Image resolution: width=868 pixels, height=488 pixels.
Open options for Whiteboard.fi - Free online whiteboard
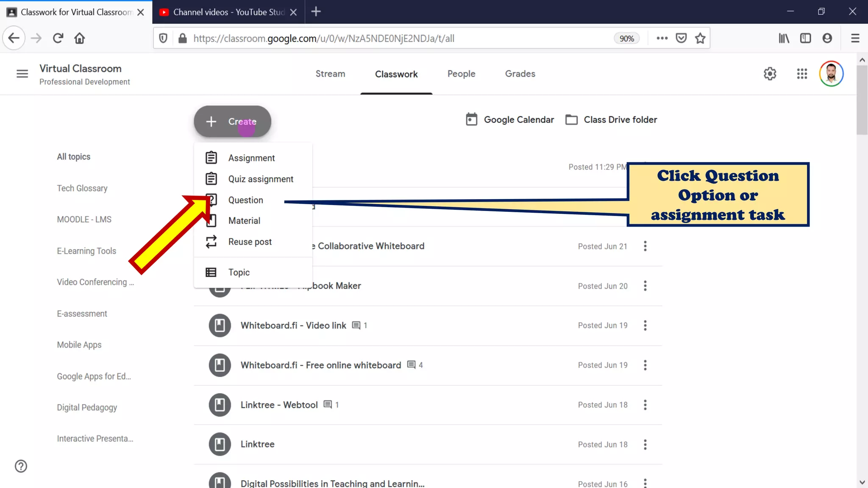tap(645, 365)
